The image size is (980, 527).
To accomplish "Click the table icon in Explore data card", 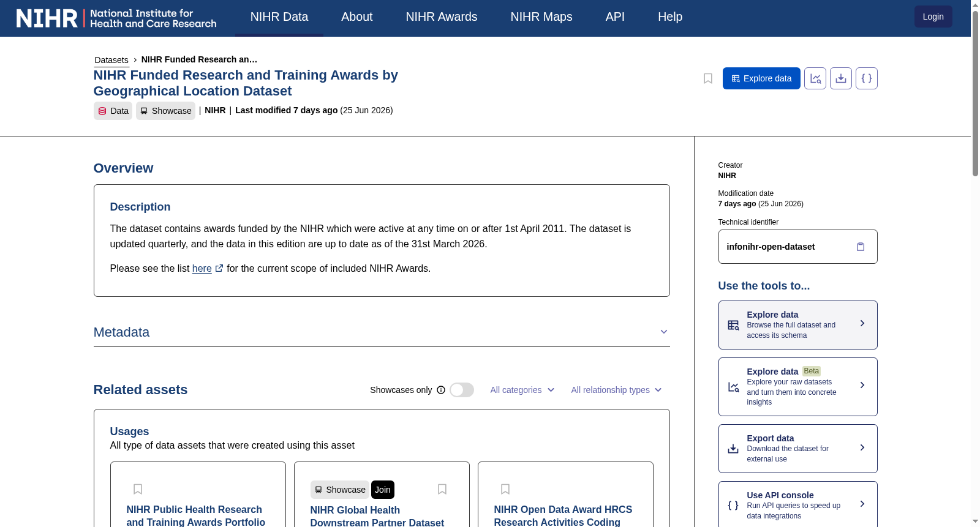I will 733,325.
